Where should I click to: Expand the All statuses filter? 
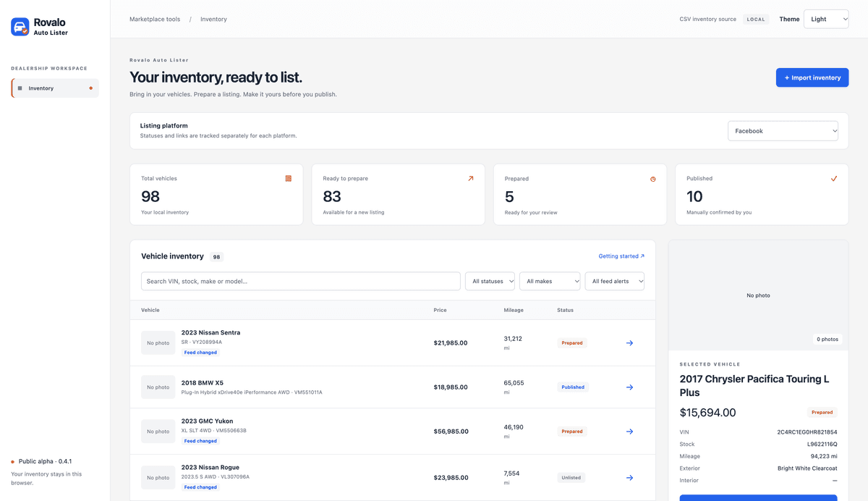coord(490,281)
